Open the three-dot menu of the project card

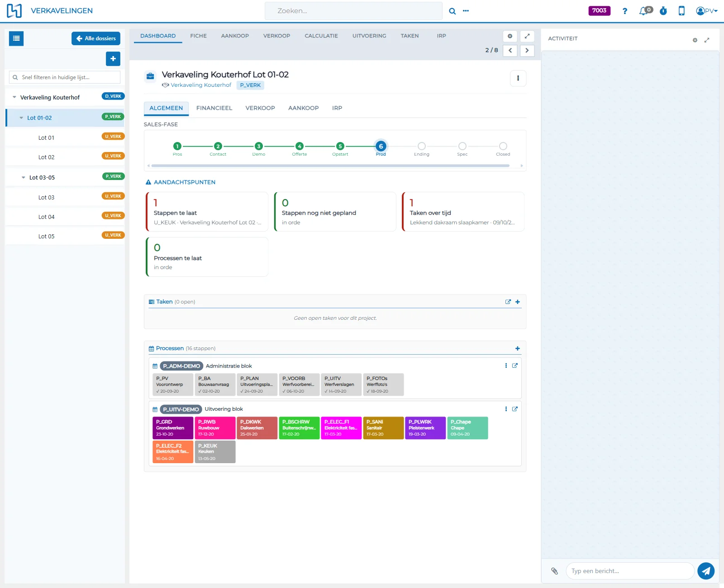(x=518, y=78)
